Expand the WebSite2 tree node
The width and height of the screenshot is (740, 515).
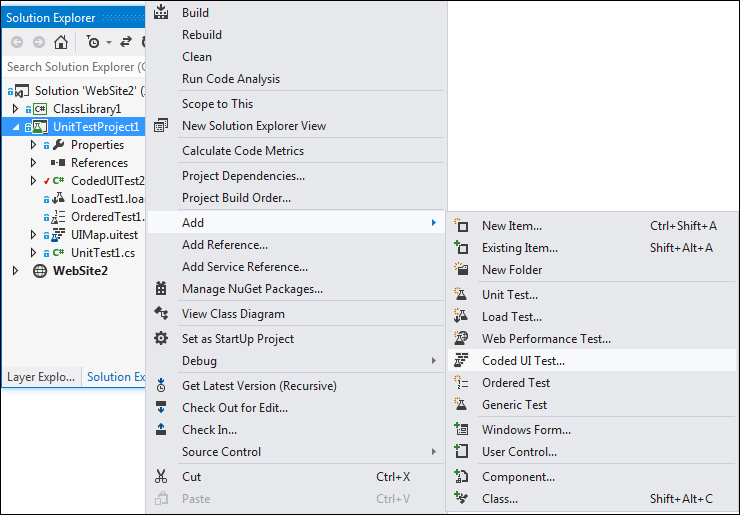(16, 271)
